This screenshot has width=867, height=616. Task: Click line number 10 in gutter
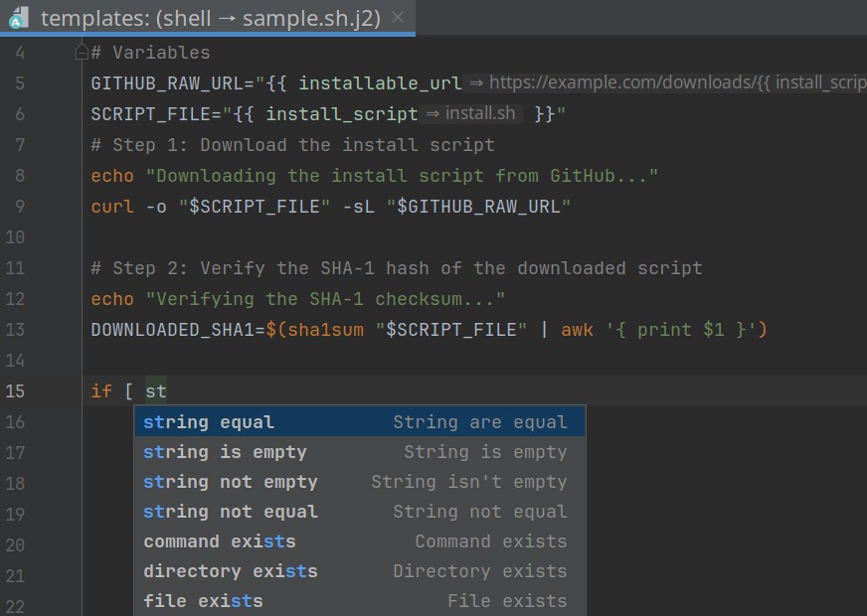15,237
